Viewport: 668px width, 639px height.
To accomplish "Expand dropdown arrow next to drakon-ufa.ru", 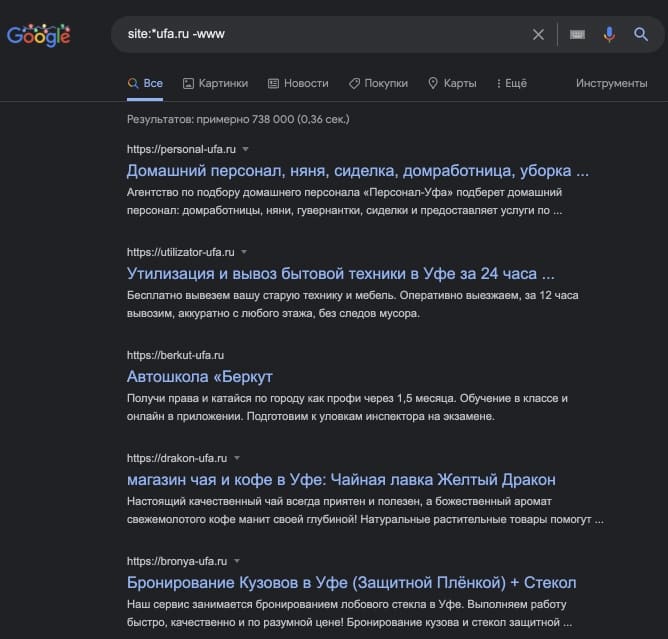I will (237, 458).
